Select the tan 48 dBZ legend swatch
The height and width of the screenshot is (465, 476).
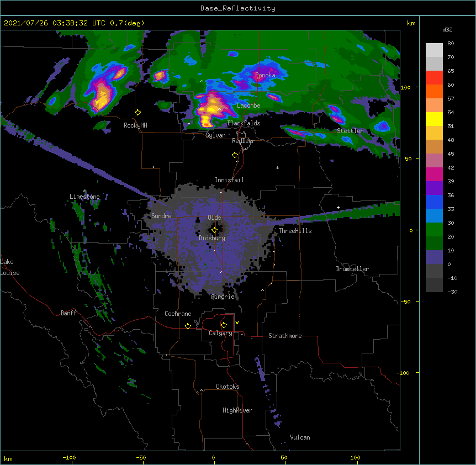click(434, 146)
